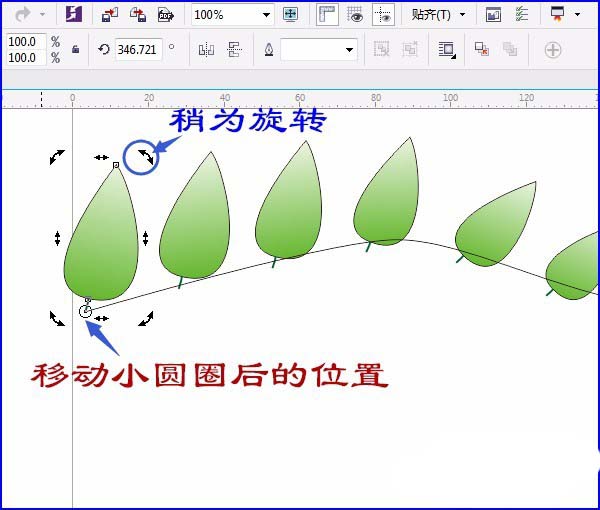Open the 100% zoom level dropdown
This screenshot has height=510, width=600.
(x=266, y=15)
